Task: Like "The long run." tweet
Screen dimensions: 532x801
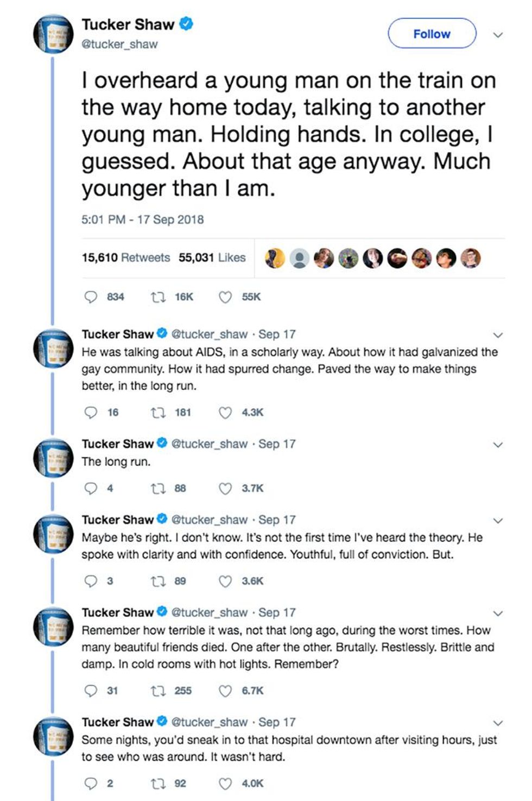Action: [x=225, y=489]
